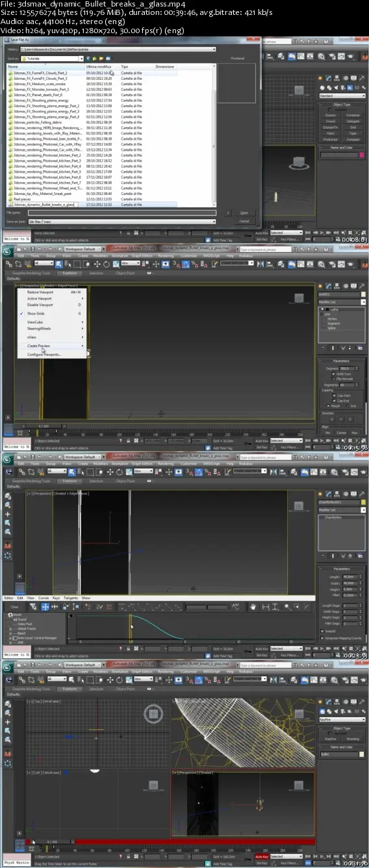
Task: Switch to the Modify tab above the Lathe modifier stack
Action: click(x=329, y=287)
